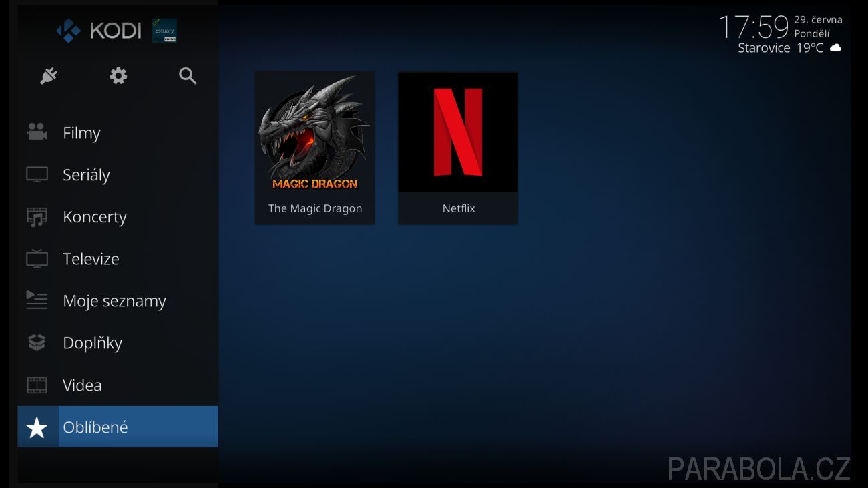Open the power options plug icon
The width and height of the screenshot is (868, 488).
click(x=49, y=76)
